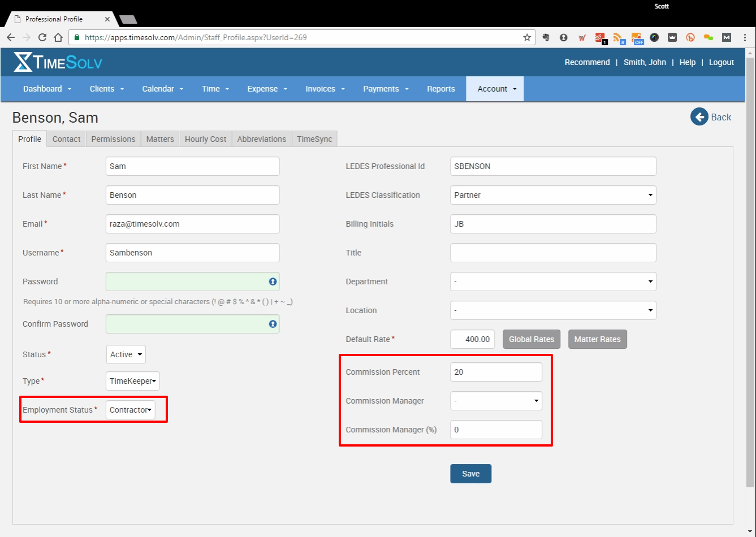The height and width of the screenshot is (537, 756).
Task: Go to the browser home page
Action: click(x=58, y=38)
